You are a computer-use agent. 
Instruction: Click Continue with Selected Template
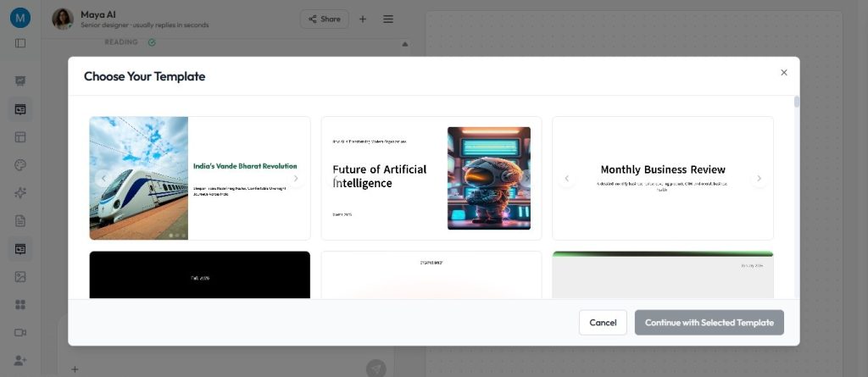tap(709, 322)
